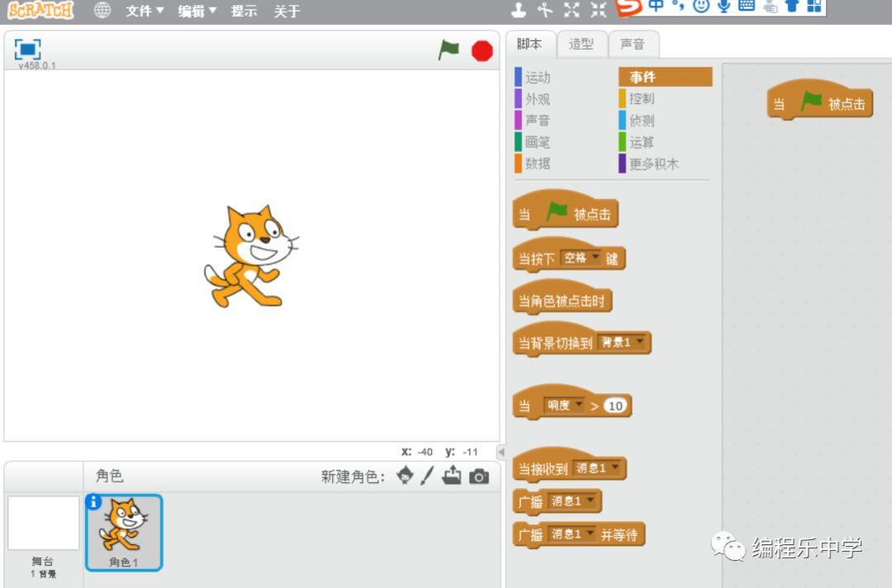Switch to the 声音 tab
892x588 pixels.
(633, 44)
